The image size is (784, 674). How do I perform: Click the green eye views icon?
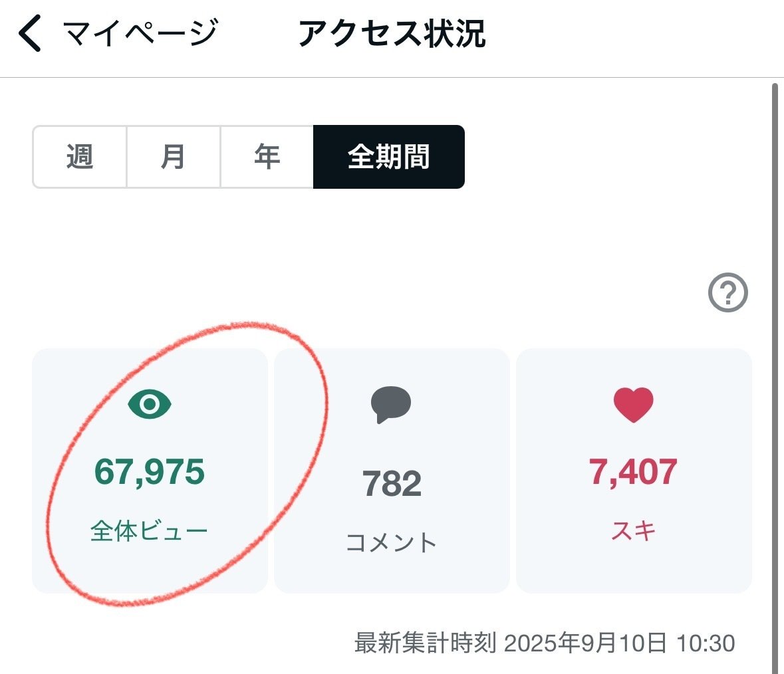[x=150, y=404]
